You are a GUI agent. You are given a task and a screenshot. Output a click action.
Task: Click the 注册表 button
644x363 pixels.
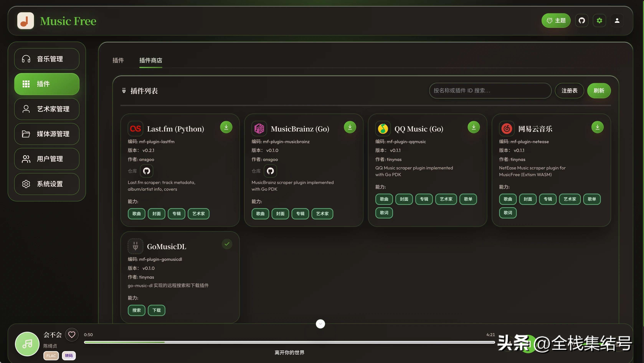pos(569,90)
